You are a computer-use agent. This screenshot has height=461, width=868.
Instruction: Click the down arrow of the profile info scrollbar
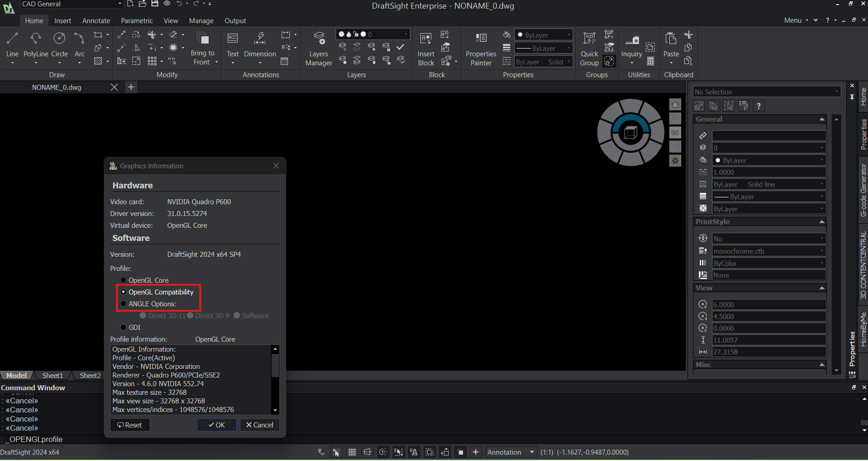pyautogui.click(x=275, y=410)
